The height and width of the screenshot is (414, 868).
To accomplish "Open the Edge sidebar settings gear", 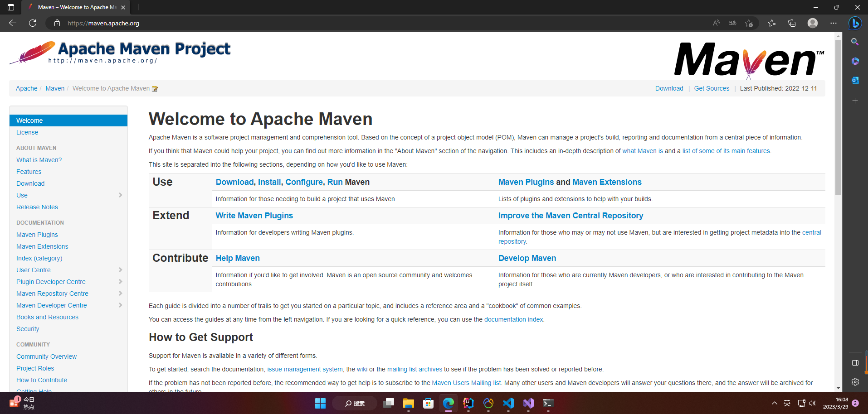I will [855, 382].
